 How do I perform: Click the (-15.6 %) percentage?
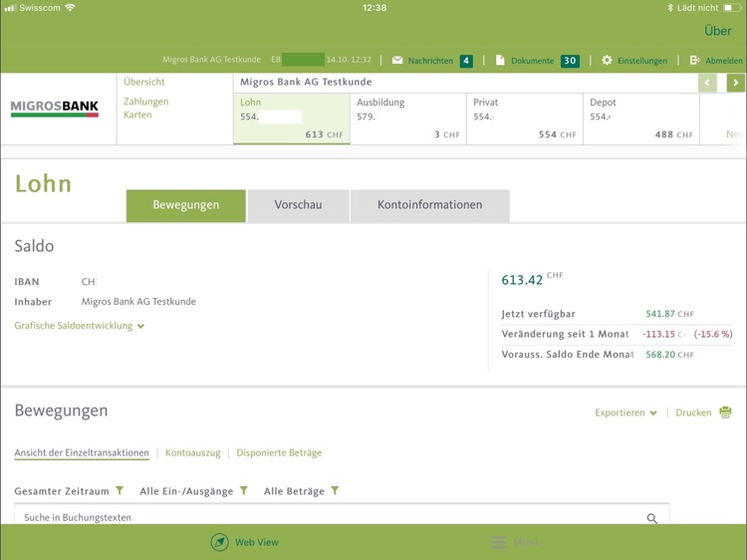pyautogui.click(x=713, y=334)
